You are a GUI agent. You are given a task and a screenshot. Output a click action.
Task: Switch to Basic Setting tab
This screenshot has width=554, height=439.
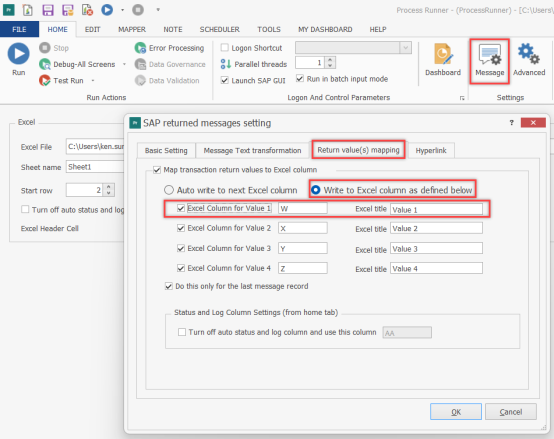[x=166, y=151]
